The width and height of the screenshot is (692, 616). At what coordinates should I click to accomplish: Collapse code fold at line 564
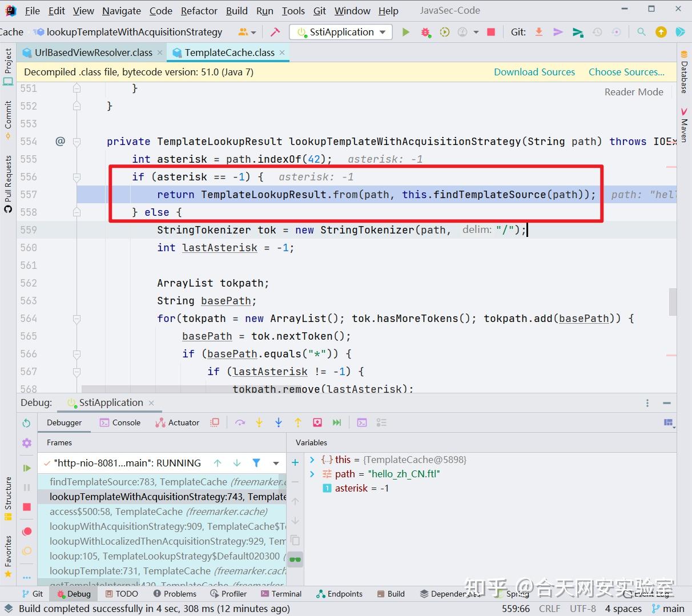pos(77,319)
